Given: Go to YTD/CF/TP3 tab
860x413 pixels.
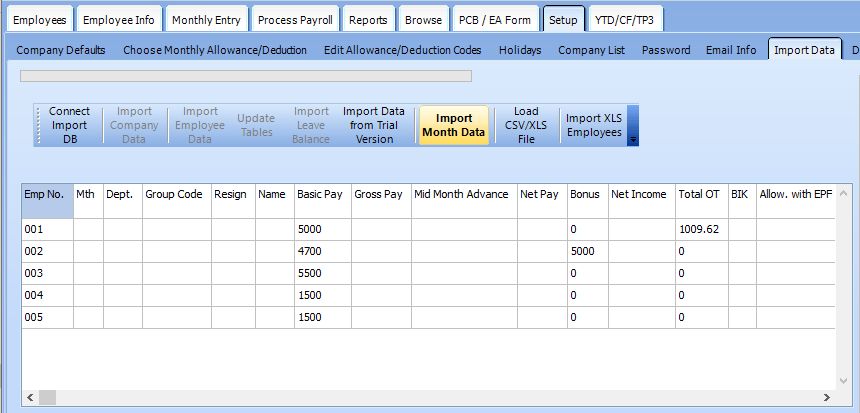Looking at the screenshot, I should pyautogui.click(x=618, y=19).
